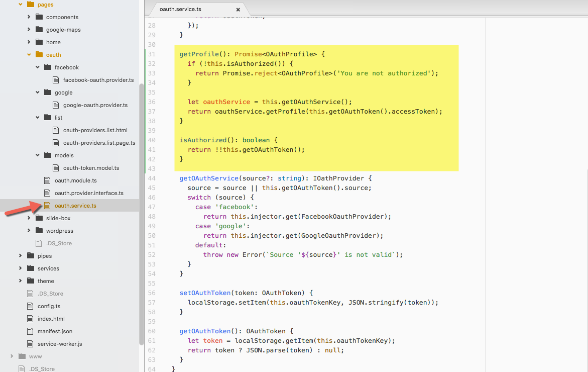This screenshot has height=372, width=588.
Task: Click 'getOAuthService' method name on line 44
Action: point(209,178)
